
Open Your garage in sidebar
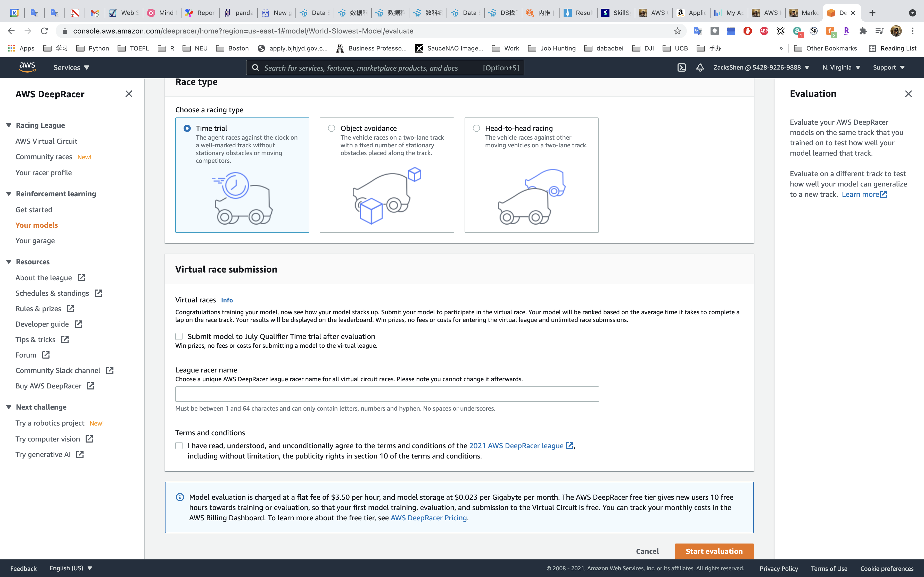click(35, 241)
